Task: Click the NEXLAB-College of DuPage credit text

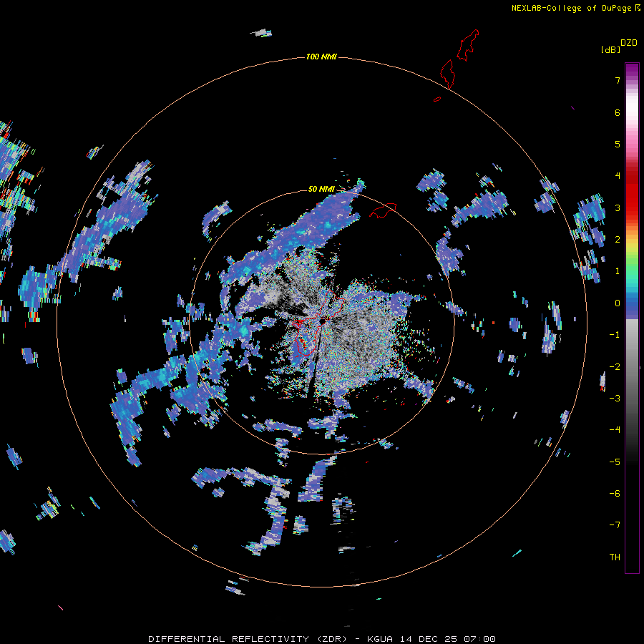Action: (571, 8)
